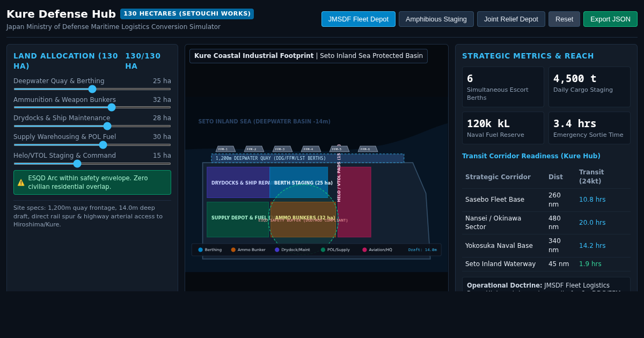Click the 20.0 hrs transit value

tap(592, 223)
